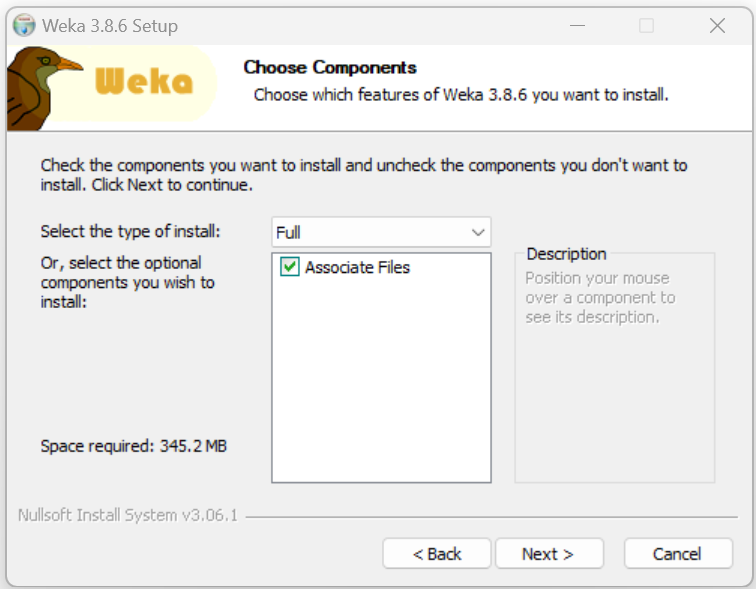Viewport: 756px width, 589px height.
Task: Open the install type dropdown showing Full
Action: pos(381,232)
